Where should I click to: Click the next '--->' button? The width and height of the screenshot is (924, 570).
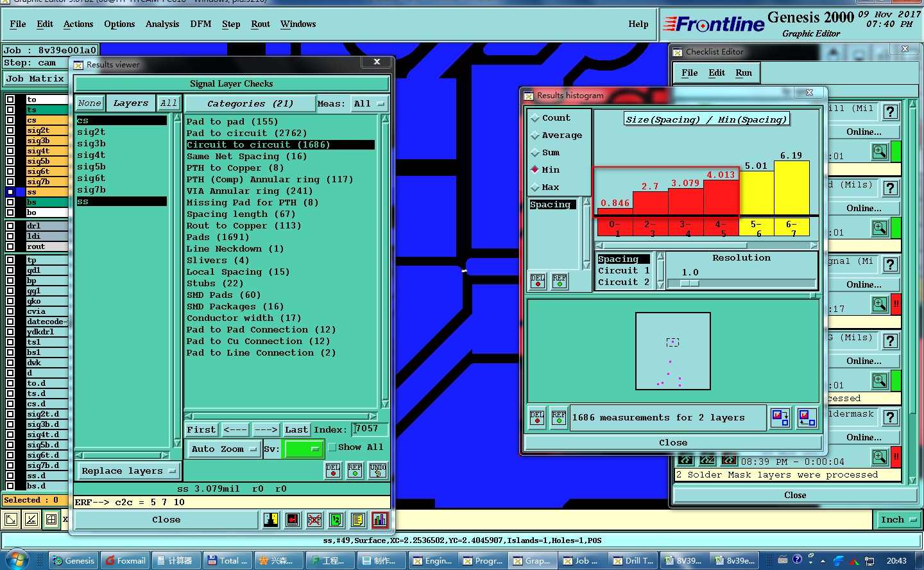coord(266,430)
